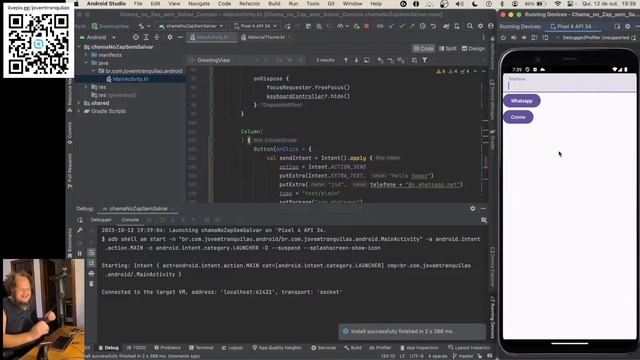This screenshot has height=360, width=640.
Task: Open the Profiler tool window button
Action: point(380,348)
